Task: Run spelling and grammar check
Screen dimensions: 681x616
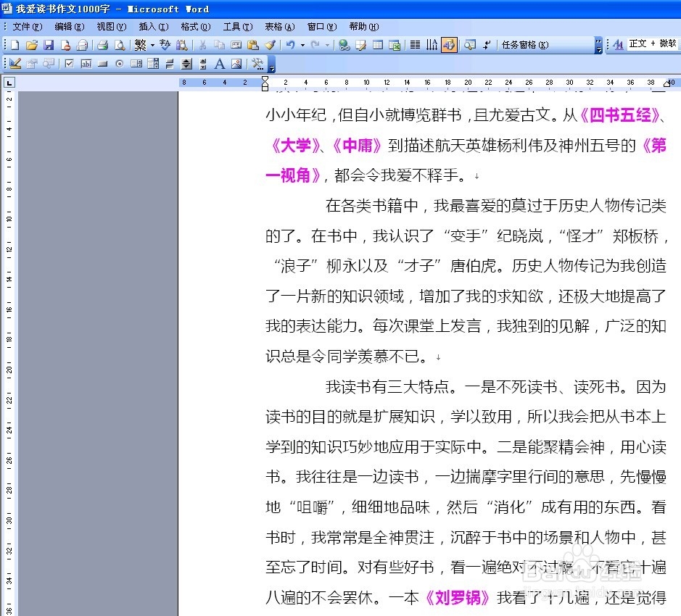Action: coord(165,45)
